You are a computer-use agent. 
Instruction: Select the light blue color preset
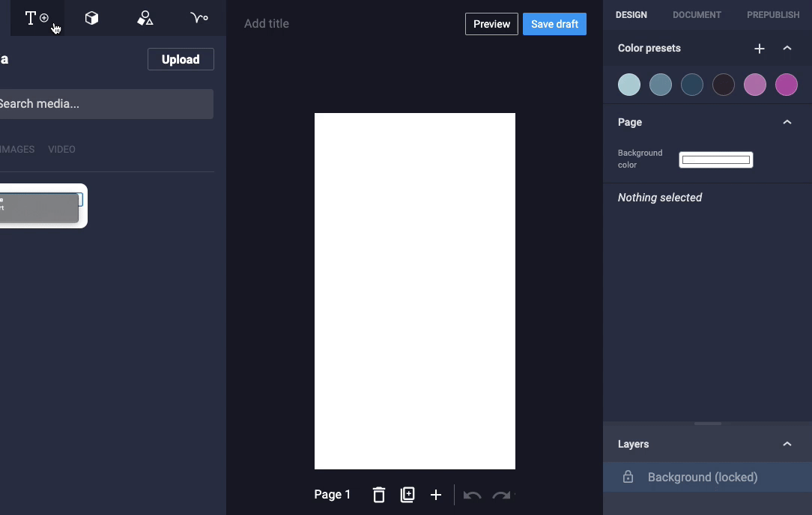[x=629, y=85]
